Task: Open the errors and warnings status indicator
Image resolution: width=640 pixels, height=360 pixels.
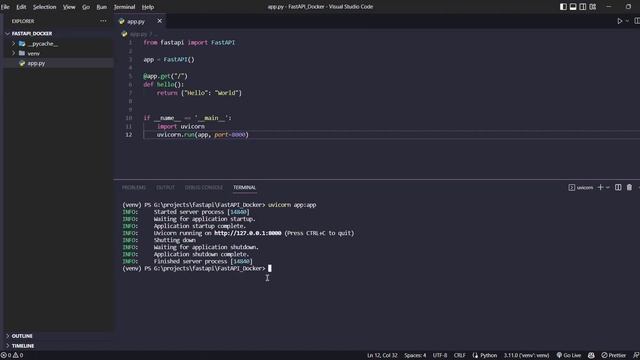Action: click(x=12, y=356)
